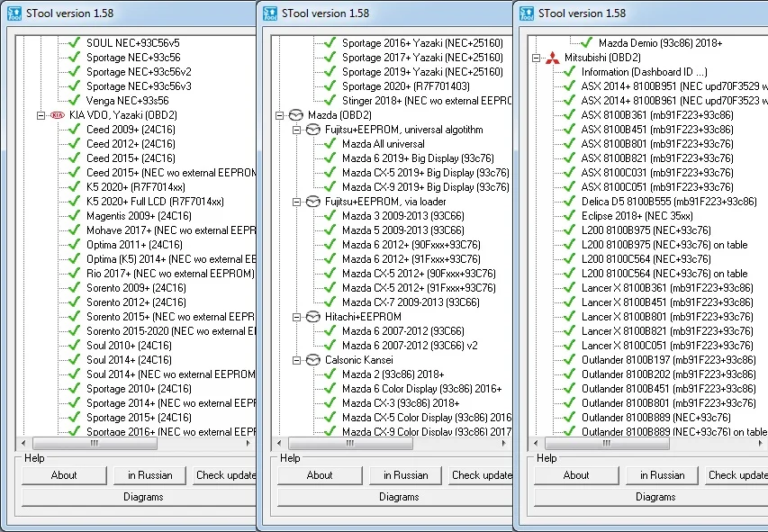Click the green checkmark beside Optima 2011+ (24C16)
This screenshot has height=532, width=768.
(x=75, y=245)
